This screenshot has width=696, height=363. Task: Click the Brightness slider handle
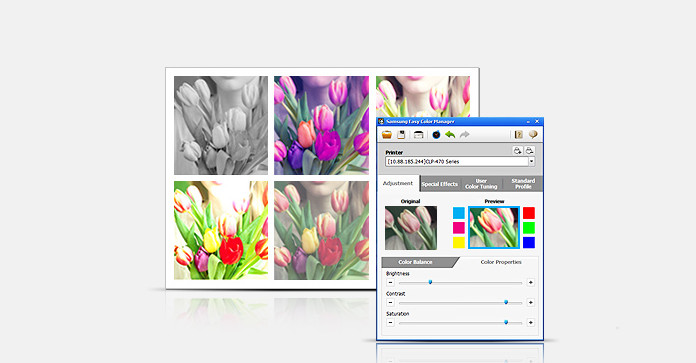(x=430, y=282)
